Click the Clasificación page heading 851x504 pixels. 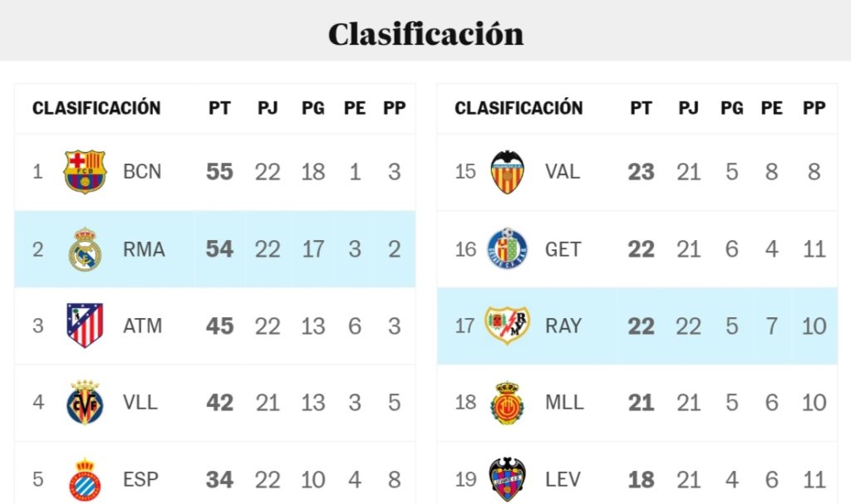pos(425,34)
